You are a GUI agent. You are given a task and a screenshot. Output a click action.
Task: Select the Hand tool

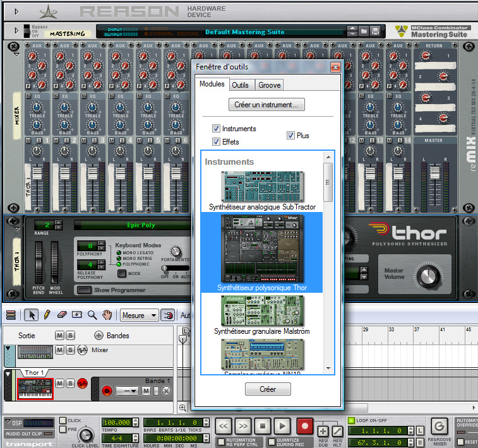107,315
